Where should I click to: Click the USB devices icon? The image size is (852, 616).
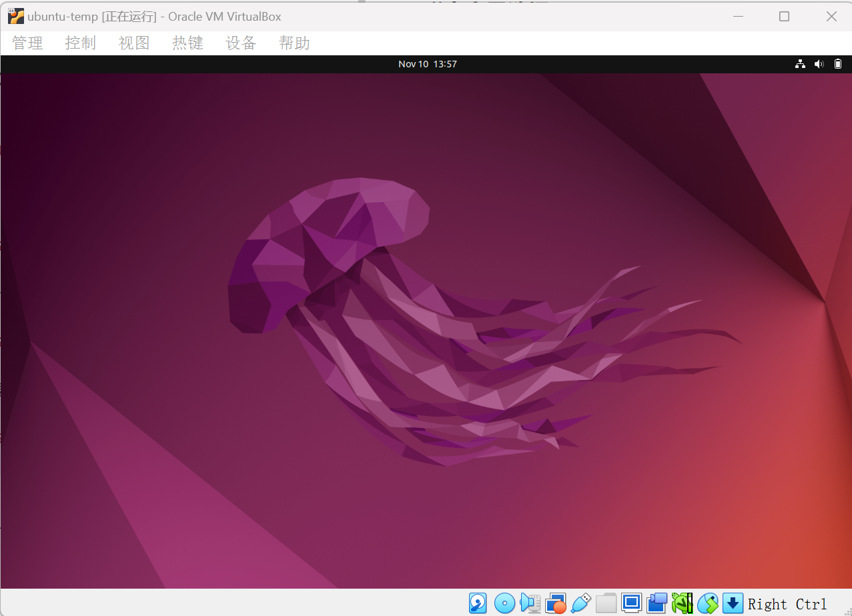[581, 603]
